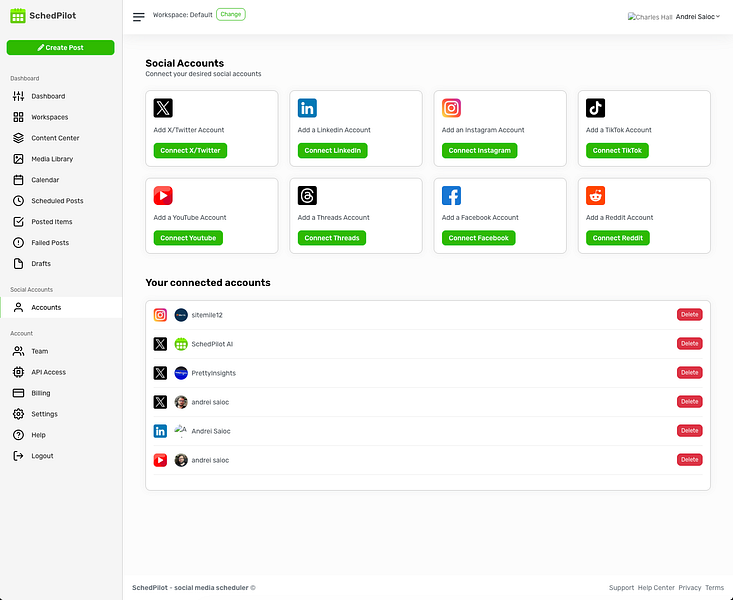Viewport: 733px width, 600px height.
Task: Click the X/Twitter logo in Add X/Twitter card
Action: 163,108
